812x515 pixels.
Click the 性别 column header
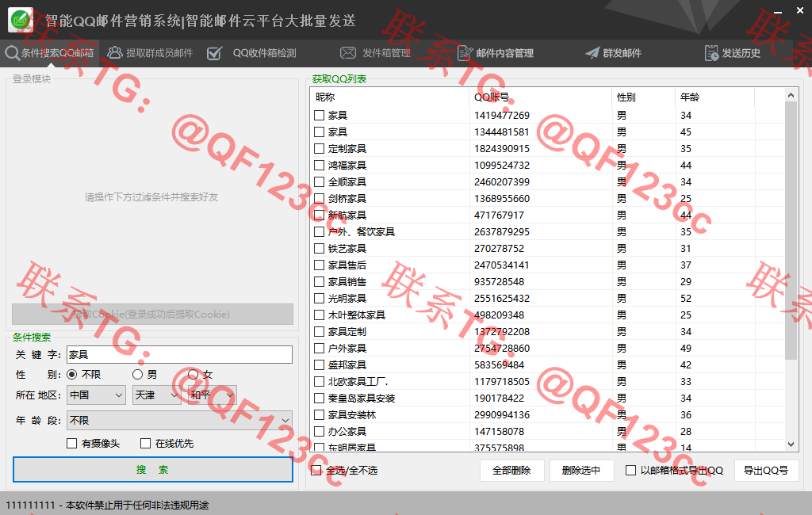click(x=644, y=97)
